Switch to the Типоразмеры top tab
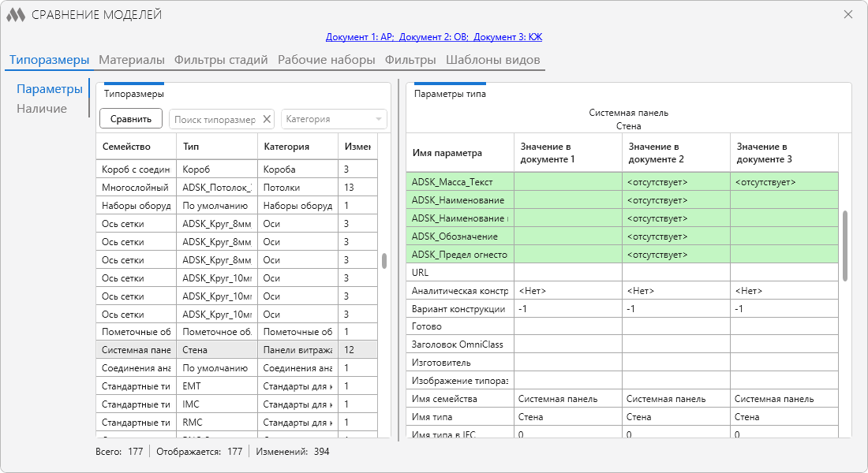868x473 pixels. coord(49,60)
